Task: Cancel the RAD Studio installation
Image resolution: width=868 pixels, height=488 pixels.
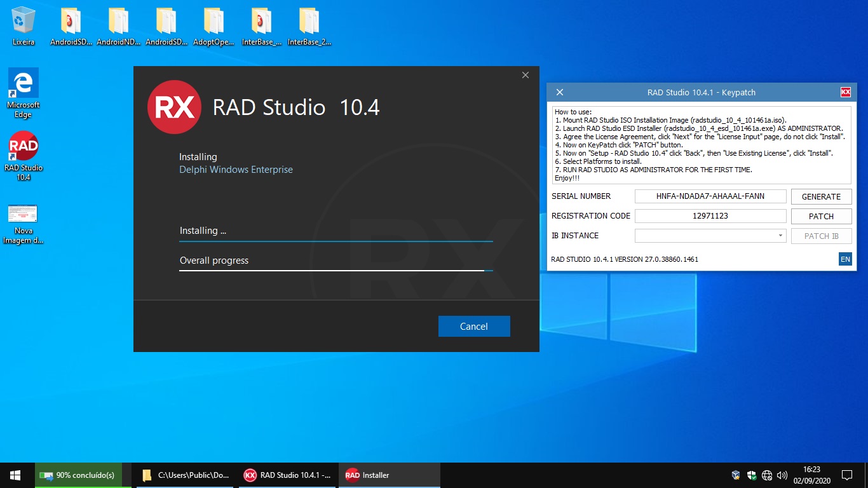Action: (x=474, y=326)
